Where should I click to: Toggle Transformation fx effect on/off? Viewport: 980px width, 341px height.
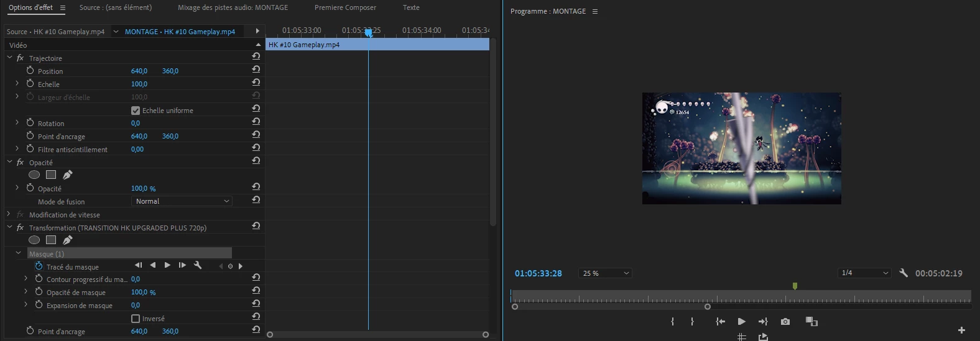(20, 227)
